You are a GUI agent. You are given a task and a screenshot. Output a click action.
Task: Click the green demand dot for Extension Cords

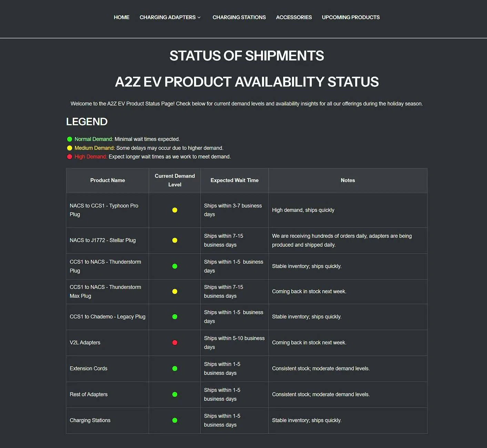175,368
